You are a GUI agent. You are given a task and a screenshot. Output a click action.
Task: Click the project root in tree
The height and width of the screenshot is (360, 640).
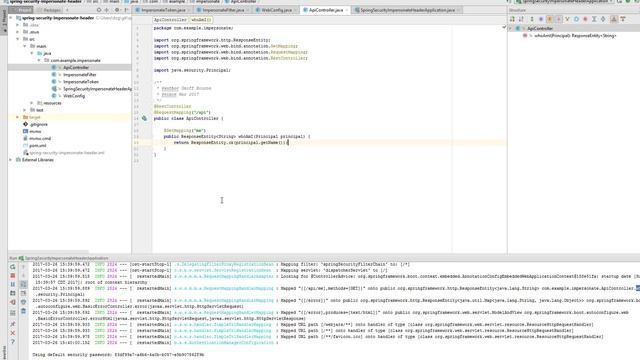[x=58, y=18]
